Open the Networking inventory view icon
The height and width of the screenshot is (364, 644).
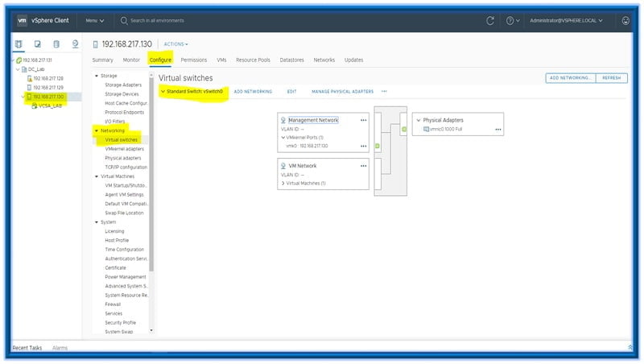75,43
